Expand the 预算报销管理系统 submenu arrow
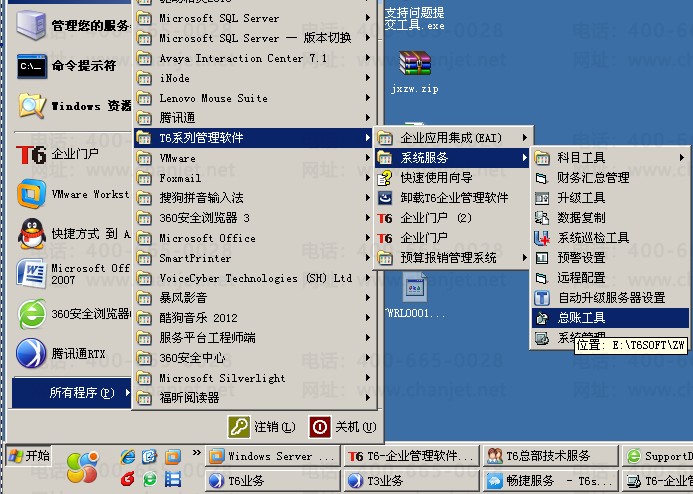 tap(524, 258)
